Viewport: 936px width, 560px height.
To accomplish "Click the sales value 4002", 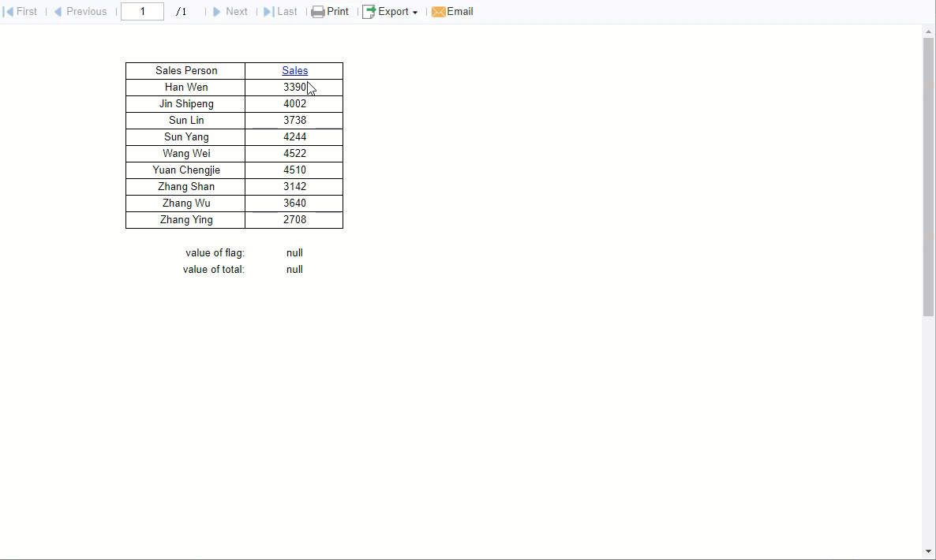I will (295, 104).
